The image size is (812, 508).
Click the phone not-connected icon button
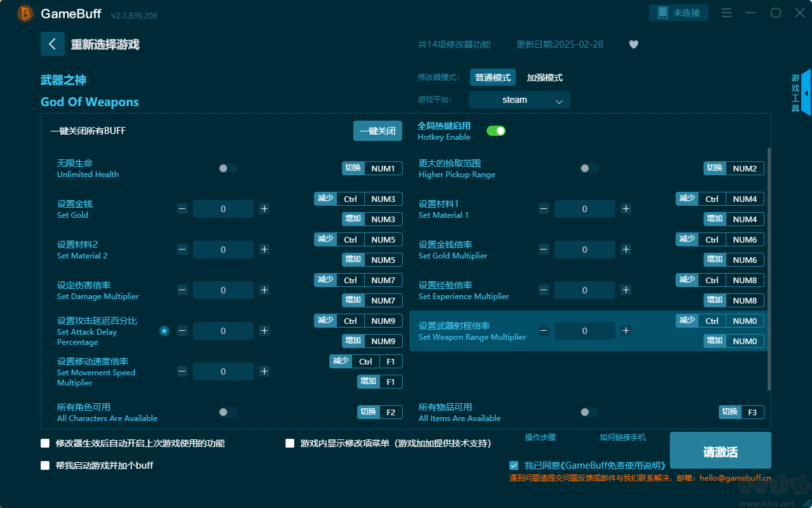coord(678,13)
